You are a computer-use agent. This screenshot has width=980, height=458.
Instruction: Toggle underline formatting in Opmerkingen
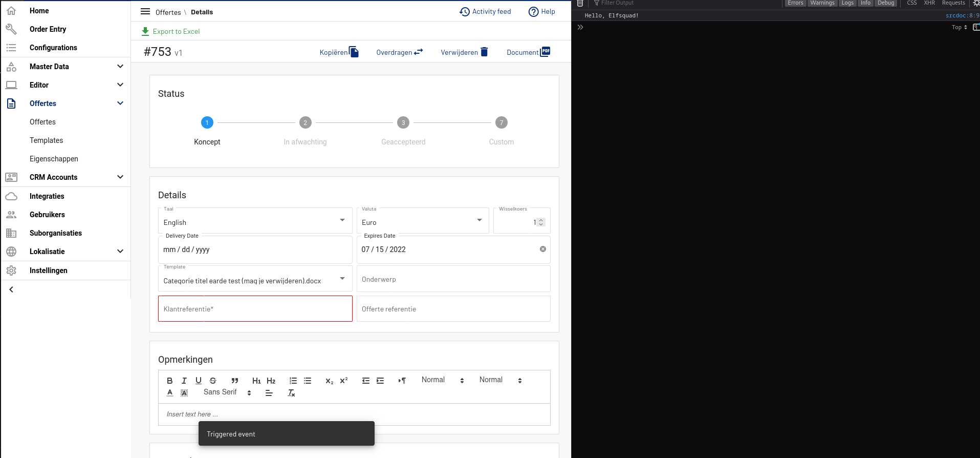(x=199, y=381)
